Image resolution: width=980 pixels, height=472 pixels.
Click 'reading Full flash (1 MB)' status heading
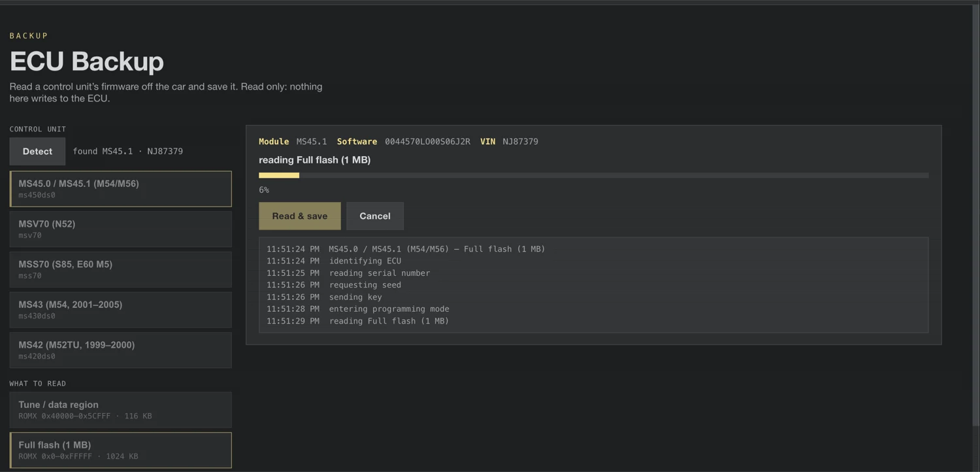click(315, 160)
